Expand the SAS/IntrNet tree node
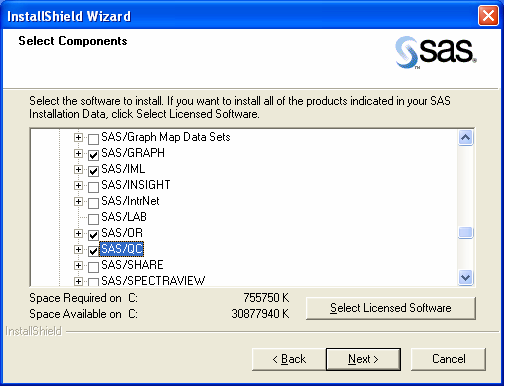 pos(78,201)
